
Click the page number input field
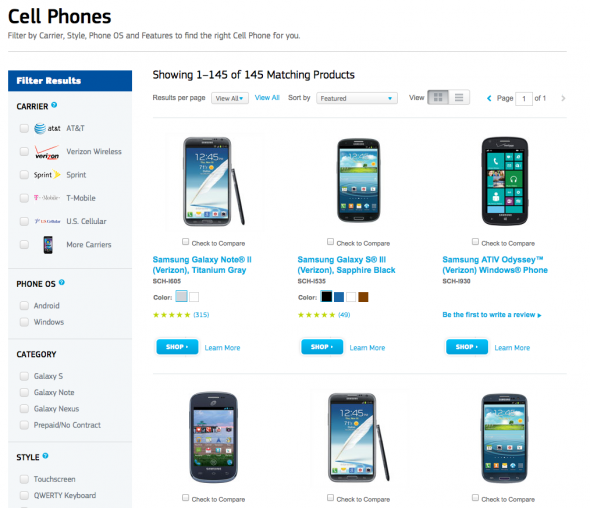click(524, 99)
